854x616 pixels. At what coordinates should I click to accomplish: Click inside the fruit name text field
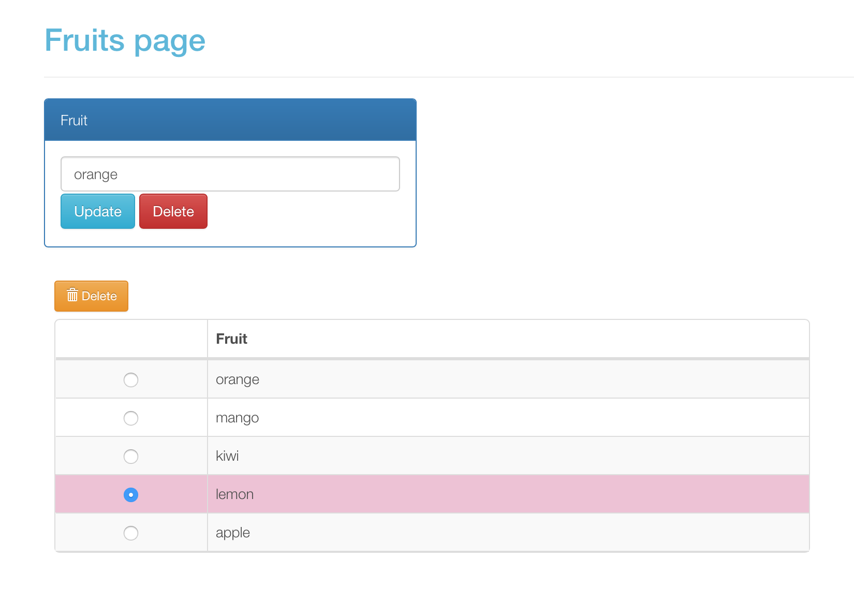[x=230, y=174]
